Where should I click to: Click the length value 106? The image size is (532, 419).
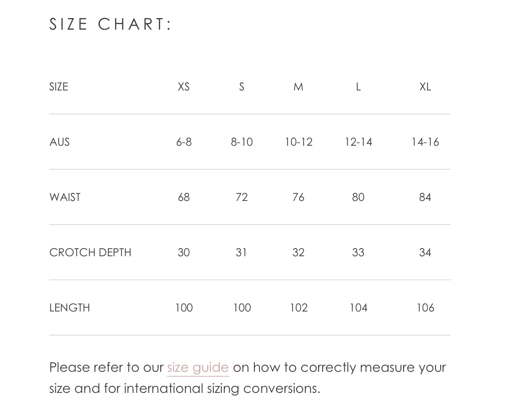point(426,308)
